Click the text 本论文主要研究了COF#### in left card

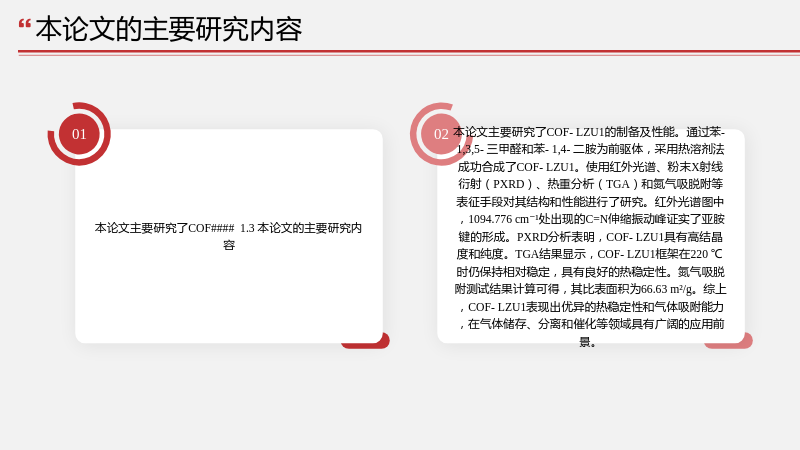pyautogui.click(x=164, y=228)
